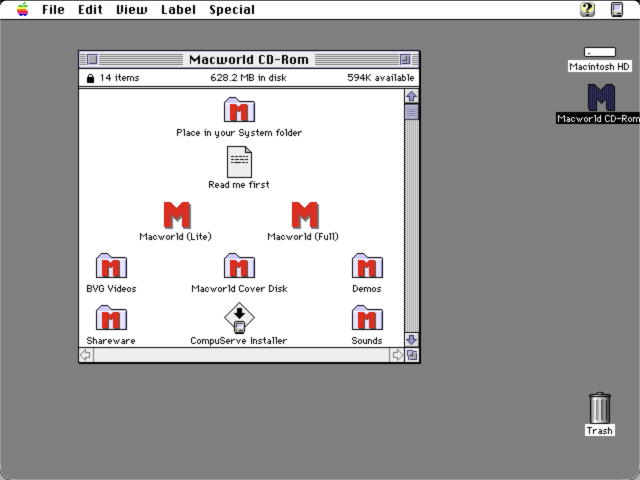Image resolution: width=640 pixels, height=480 pixels.
Task: Select the Macworld CD-Rom desktop disc icon
Action: coord(601,98)
